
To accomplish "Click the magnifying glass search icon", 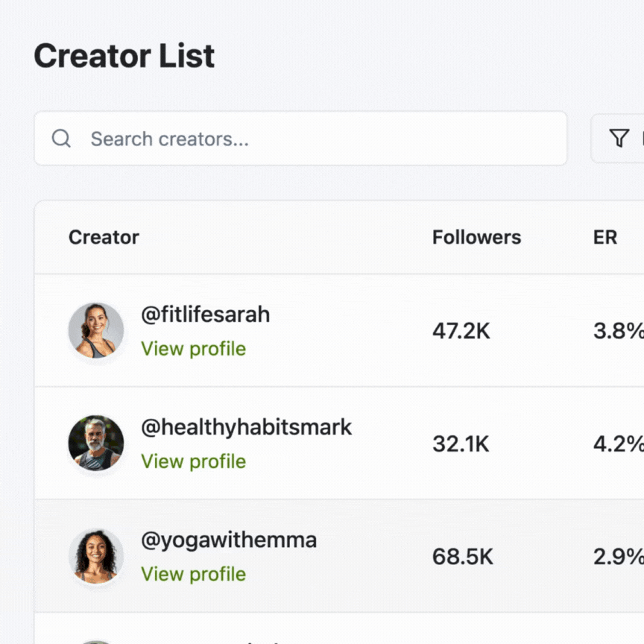I will (61, 139).
